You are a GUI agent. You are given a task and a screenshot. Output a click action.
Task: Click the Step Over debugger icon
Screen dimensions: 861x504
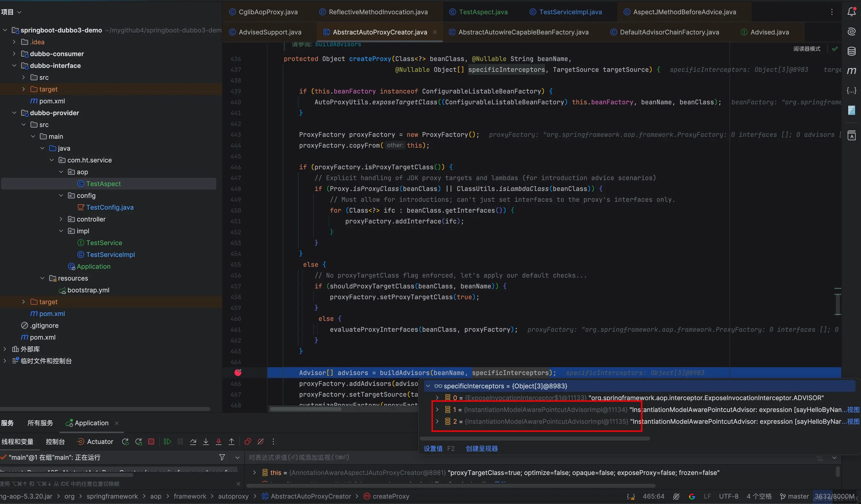click(193, 441)
